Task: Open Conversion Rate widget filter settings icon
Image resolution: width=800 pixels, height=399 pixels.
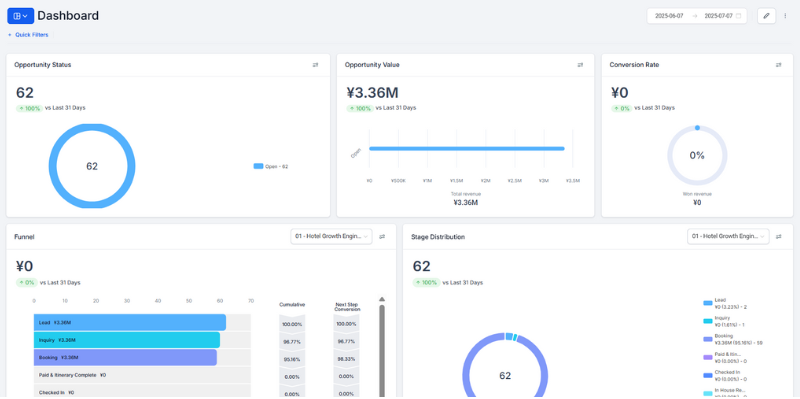Action: 779,65
